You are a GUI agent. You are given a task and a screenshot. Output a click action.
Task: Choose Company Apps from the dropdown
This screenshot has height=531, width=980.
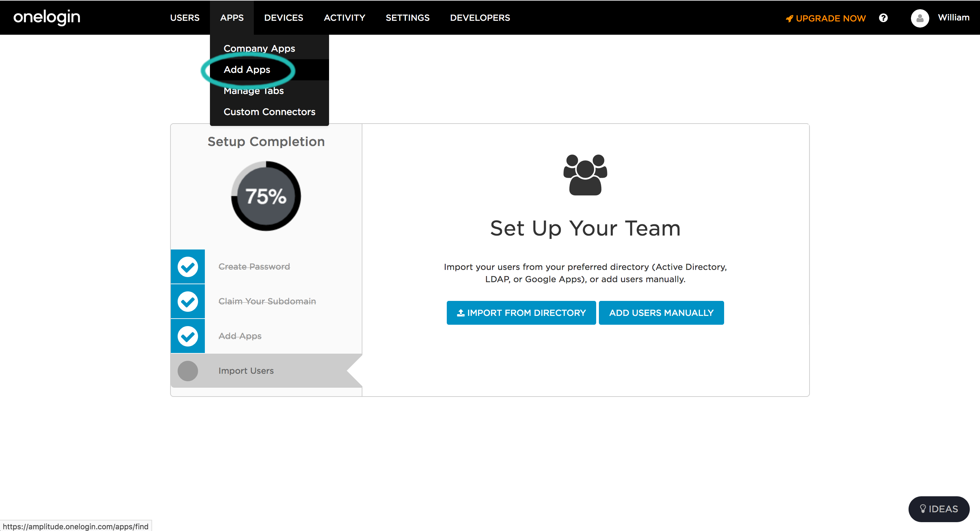259,48
